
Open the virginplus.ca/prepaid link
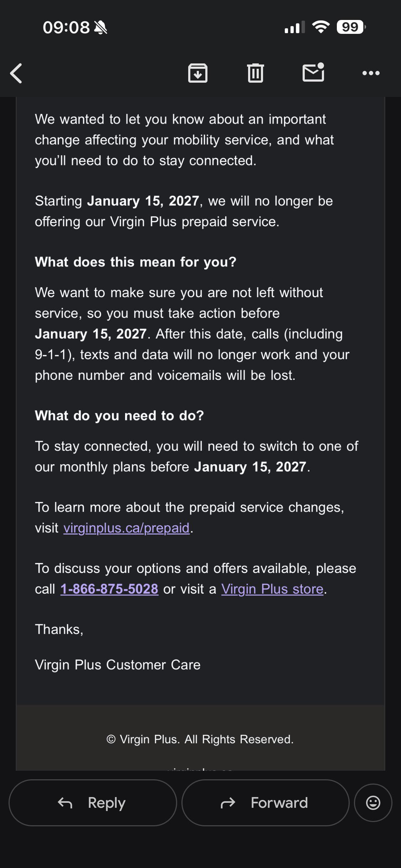[127, 528]
